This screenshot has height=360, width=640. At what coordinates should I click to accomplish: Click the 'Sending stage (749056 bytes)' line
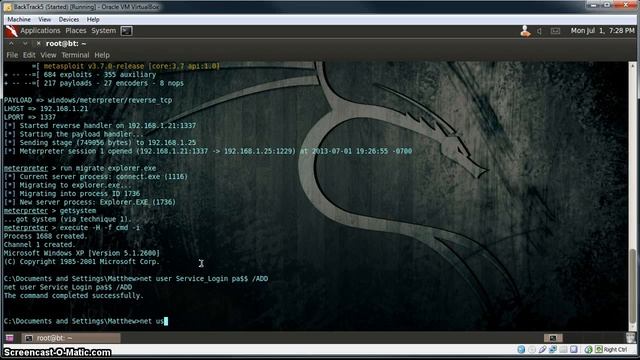[x=100, y=143]
